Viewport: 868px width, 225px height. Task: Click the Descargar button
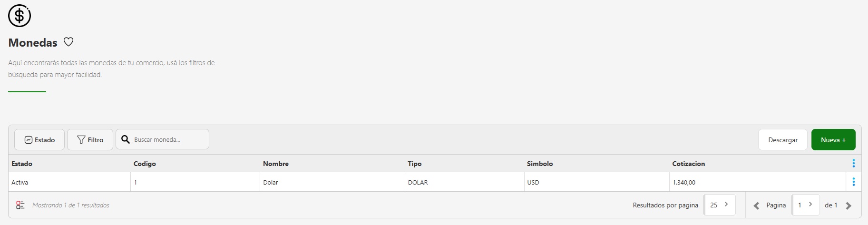pos(782,140)
